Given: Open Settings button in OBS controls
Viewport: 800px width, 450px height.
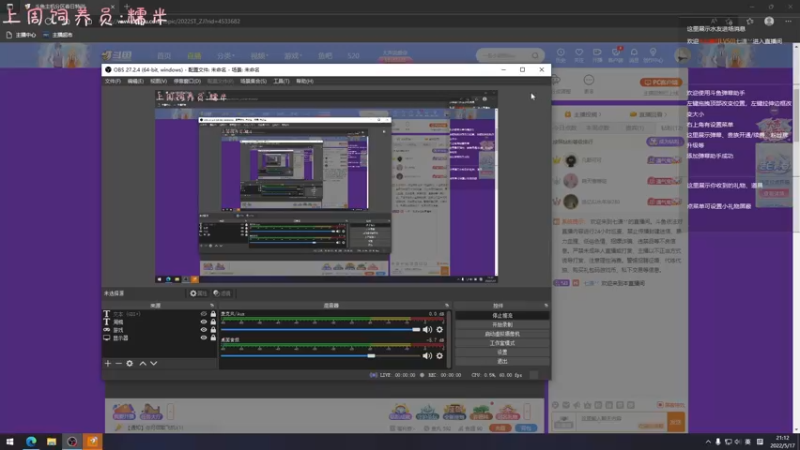Looking at the screenshot, I should tap(502, 352).
